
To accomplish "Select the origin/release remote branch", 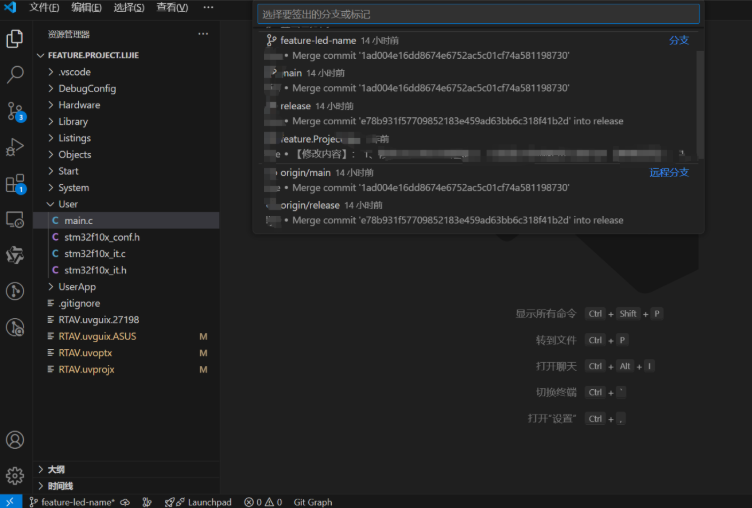I will tap(478, 213).
